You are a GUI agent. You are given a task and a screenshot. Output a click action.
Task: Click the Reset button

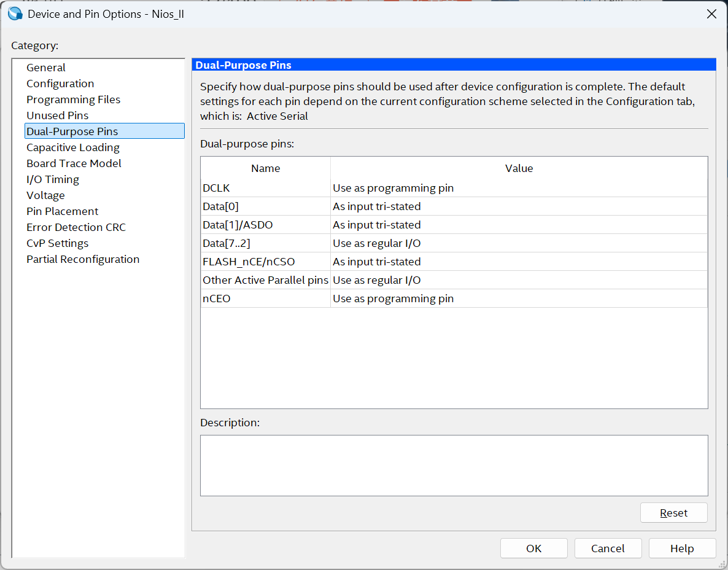[674, 513]
